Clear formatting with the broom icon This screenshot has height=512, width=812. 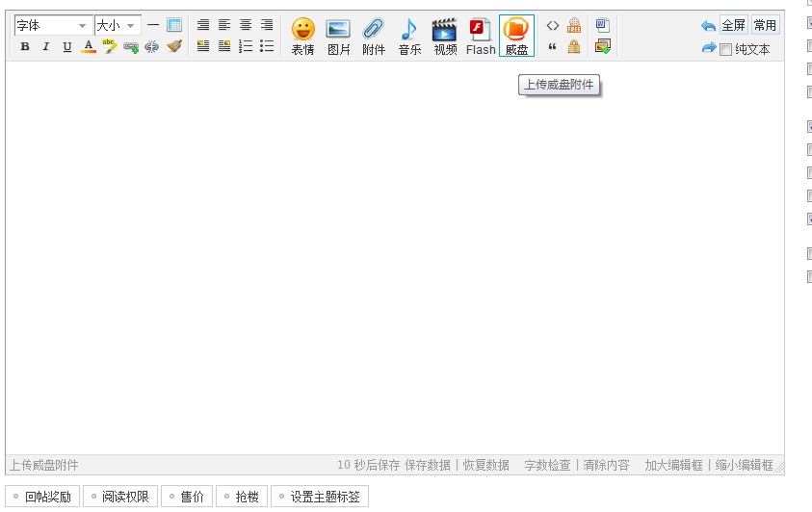(174, 46)
